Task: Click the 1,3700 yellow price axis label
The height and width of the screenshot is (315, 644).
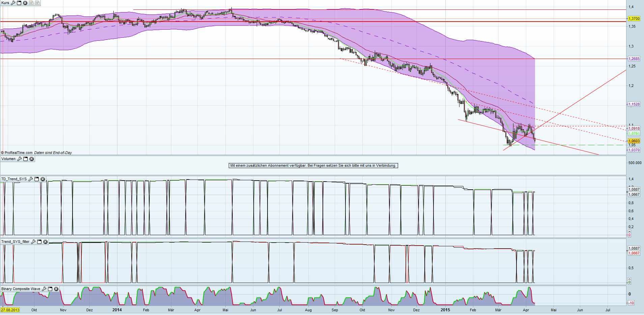Action: tap(634, 19)
